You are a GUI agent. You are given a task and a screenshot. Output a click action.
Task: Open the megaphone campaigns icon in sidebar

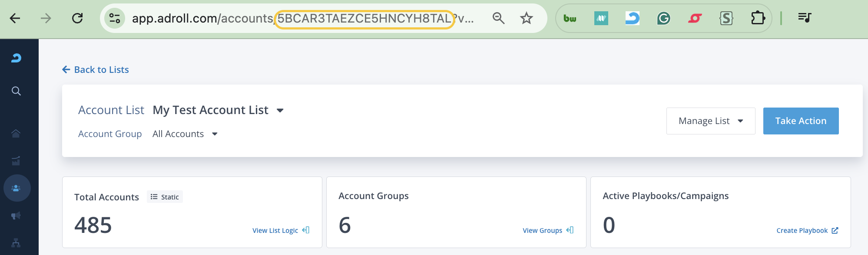[16, 216]
